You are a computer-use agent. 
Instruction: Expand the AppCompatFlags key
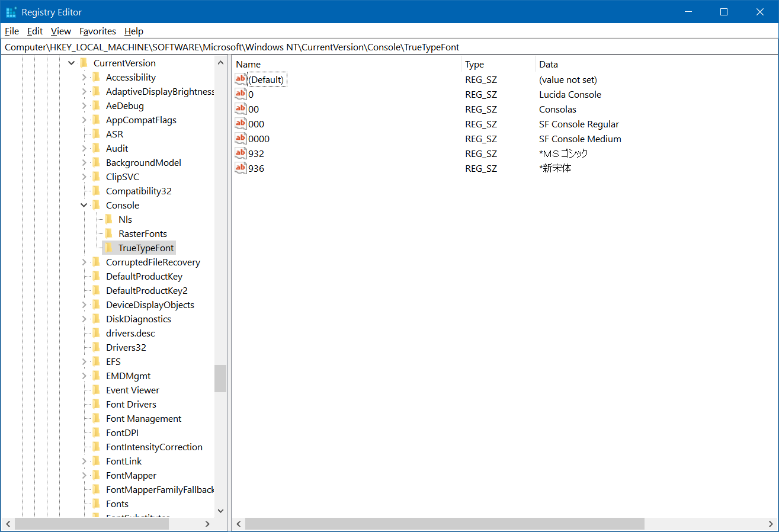coord(84,120)
